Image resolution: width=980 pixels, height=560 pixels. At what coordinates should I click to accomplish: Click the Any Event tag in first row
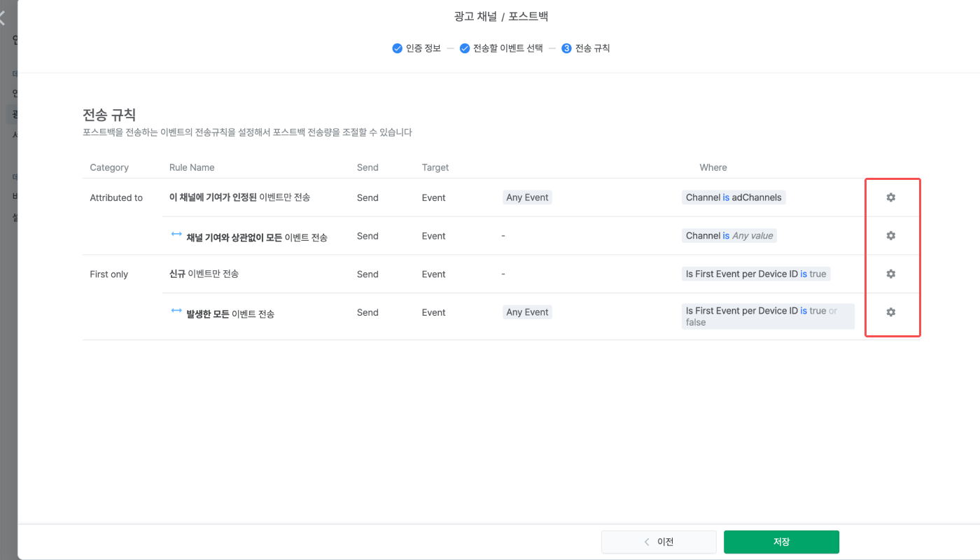pos(527,197)
